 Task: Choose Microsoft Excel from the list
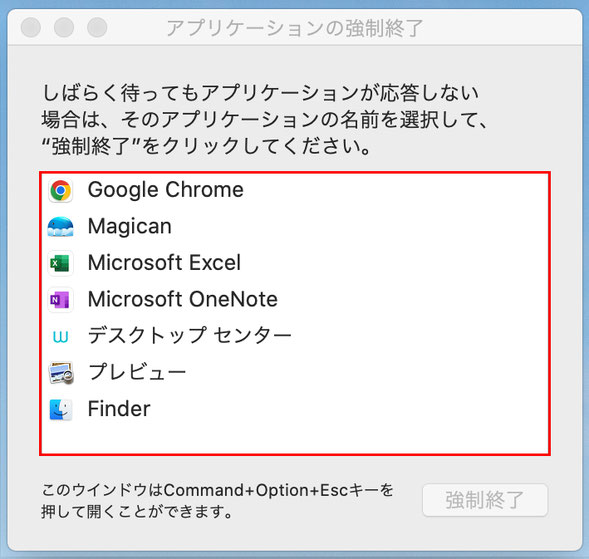click(x=295, y=263)
